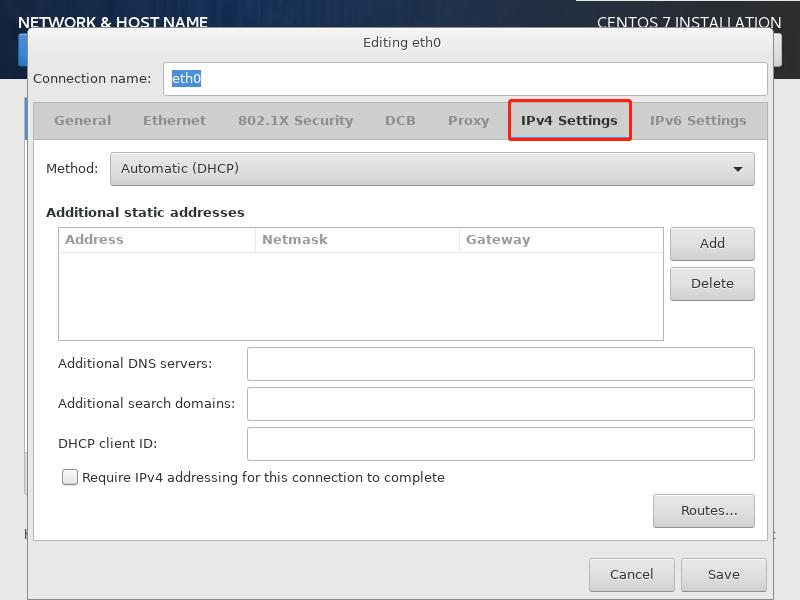Open the Routes dialog

point(704,510)
